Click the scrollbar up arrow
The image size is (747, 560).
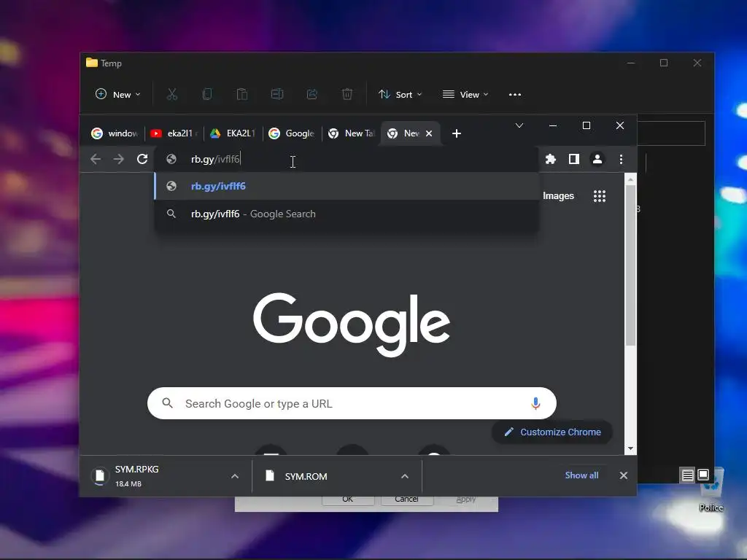click(x=630, y=179)
